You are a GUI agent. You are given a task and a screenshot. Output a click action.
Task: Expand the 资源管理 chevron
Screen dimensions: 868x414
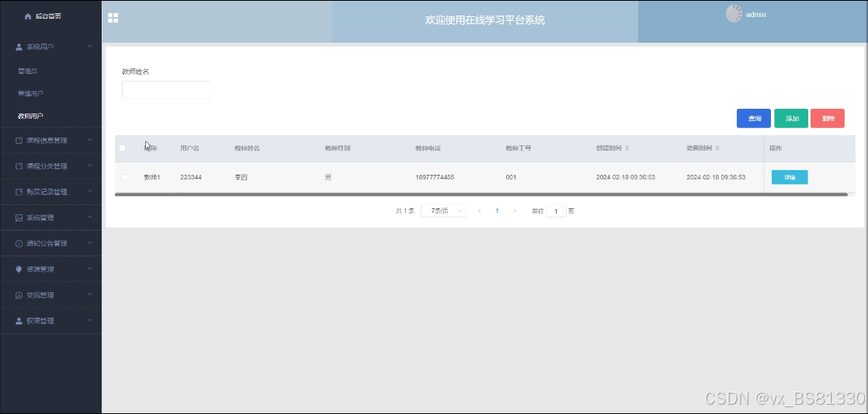point(90,269)
